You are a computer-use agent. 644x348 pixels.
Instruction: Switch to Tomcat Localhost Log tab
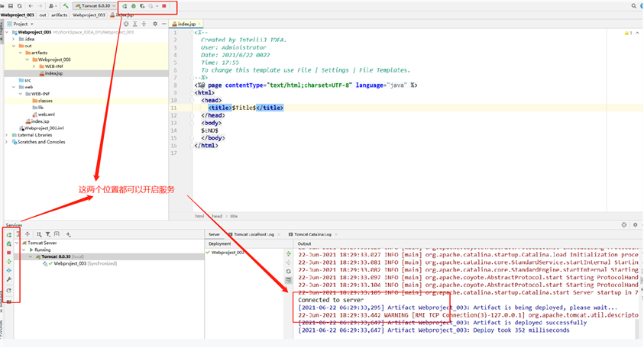[x=254, y=233]
